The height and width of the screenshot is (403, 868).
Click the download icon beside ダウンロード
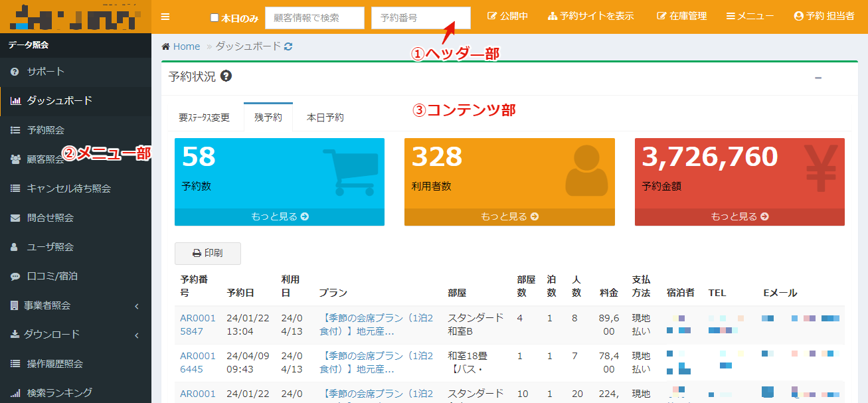click(15, 335)
